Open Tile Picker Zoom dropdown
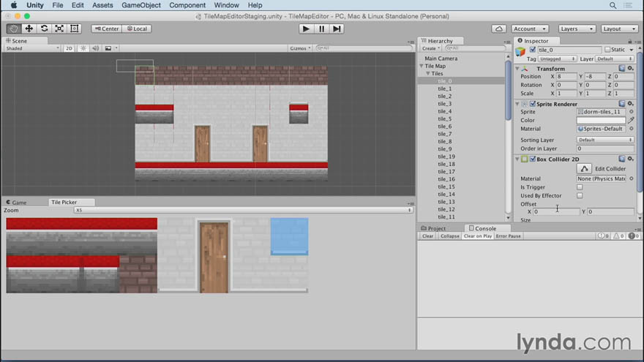644x362 pixels. (243, 210)
